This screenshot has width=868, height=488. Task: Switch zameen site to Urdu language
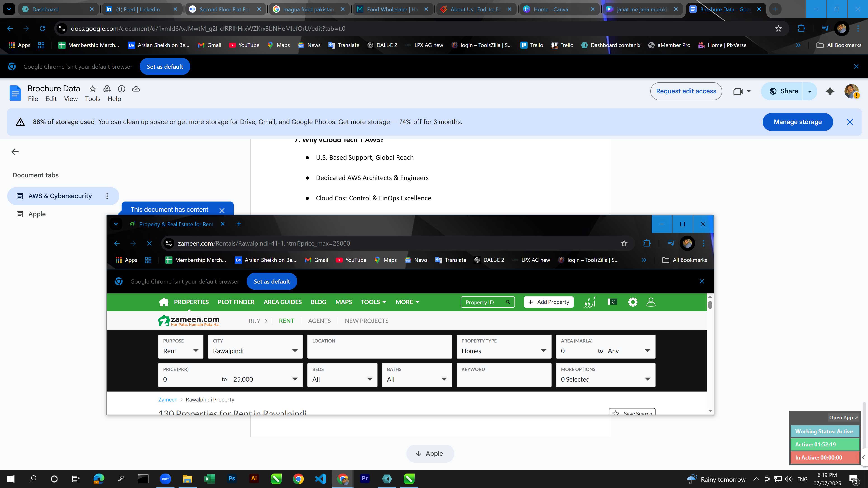[x=590, y=302]
